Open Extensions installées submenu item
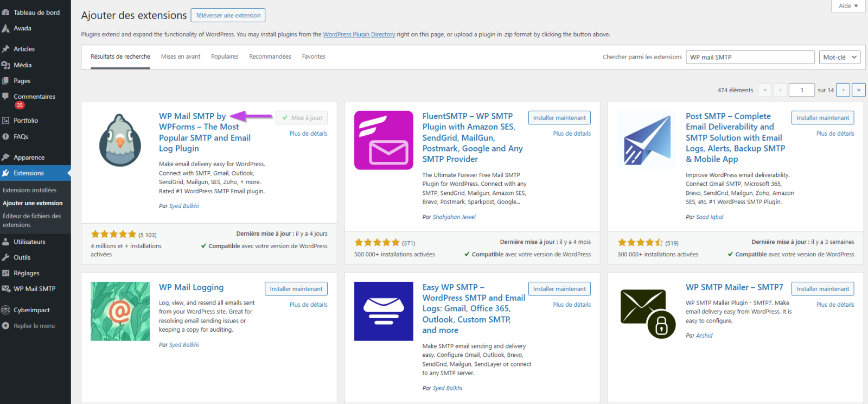This screenshot has height=404, width=868. (x=29, y=190)
